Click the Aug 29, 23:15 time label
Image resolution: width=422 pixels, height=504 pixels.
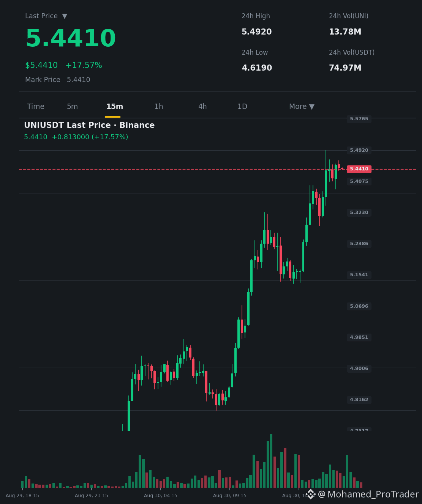[x=92, y=496]
